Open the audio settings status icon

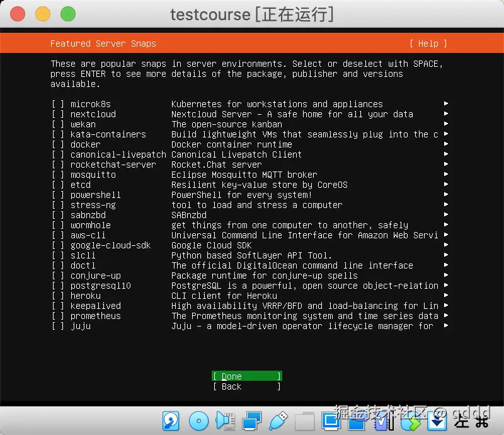point(226,420)
